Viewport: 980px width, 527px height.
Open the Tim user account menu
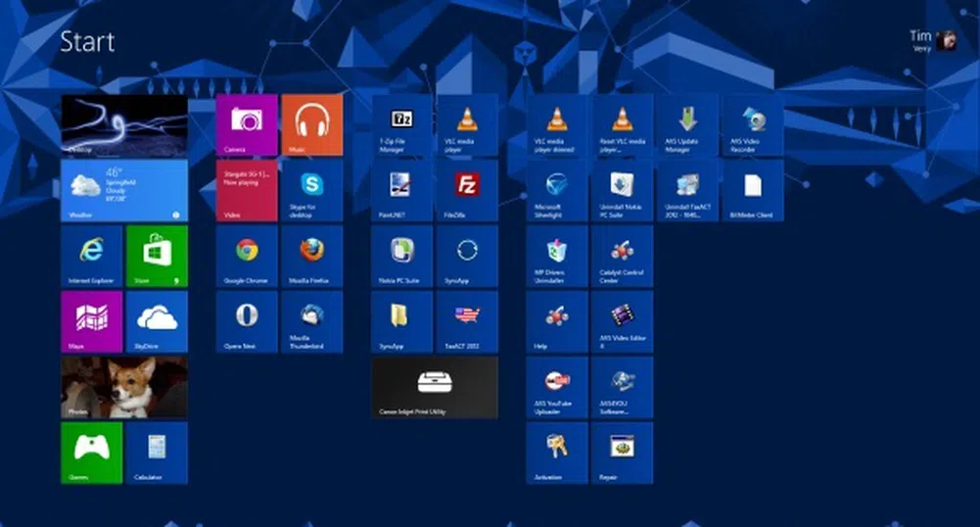tap(932, 40)
